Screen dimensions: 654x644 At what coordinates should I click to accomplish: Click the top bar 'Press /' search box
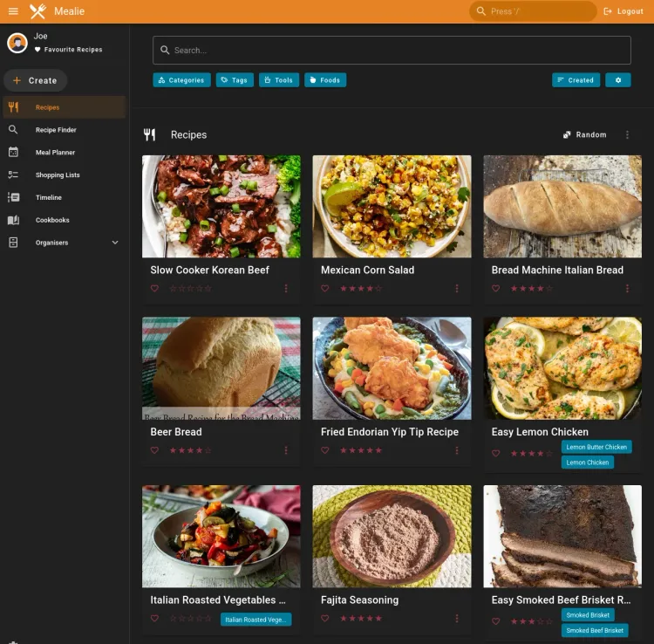click(533, 11)
